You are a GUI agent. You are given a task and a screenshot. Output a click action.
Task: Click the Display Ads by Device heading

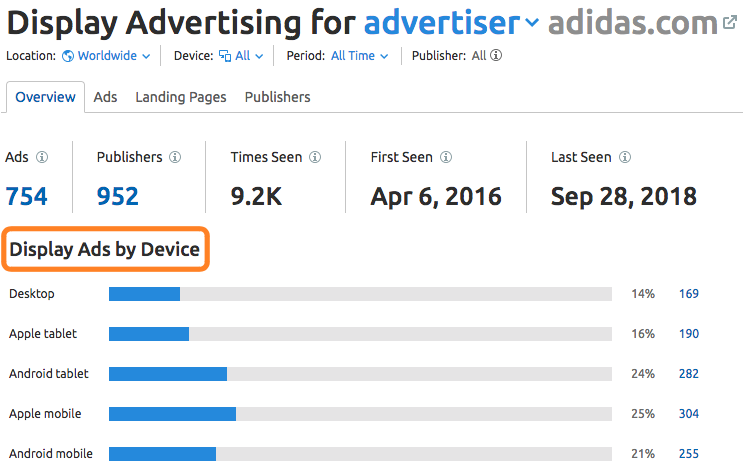pyautogui.click(x=105, y=249)
